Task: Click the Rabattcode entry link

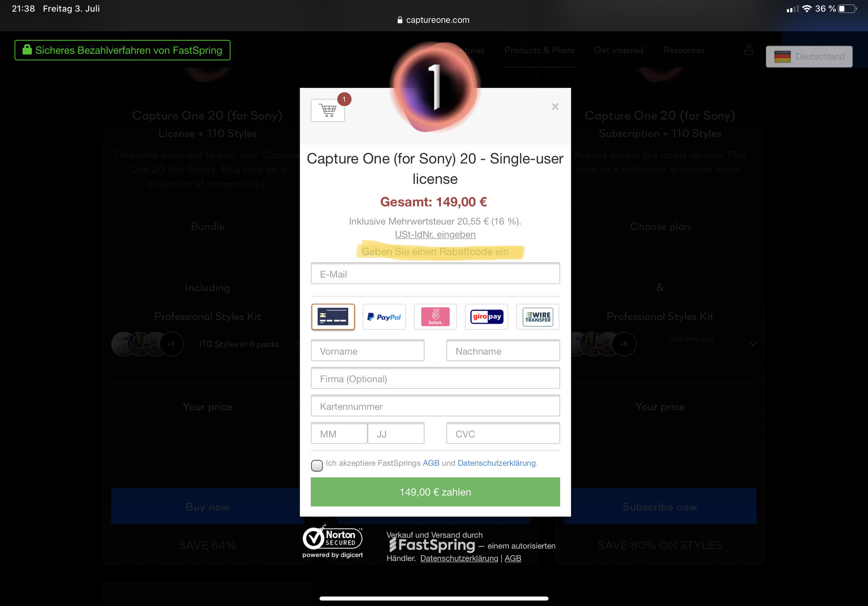Action: [435, 252]
